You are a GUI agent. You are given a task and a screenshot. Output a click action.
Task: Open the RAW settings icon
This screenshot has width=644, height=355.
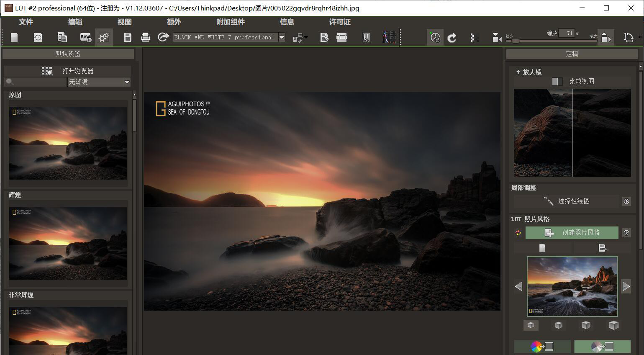[85, 38]
